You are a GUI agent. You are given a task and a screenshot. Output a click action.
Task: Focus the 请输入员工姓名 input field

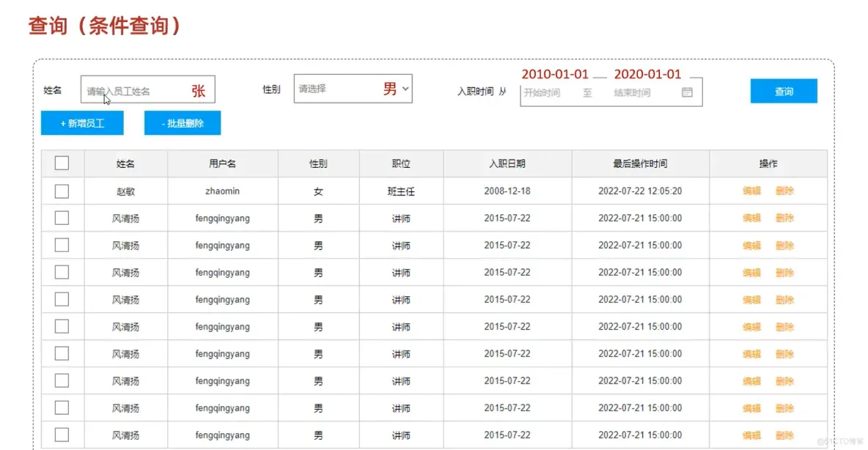[x=148, y=89]
